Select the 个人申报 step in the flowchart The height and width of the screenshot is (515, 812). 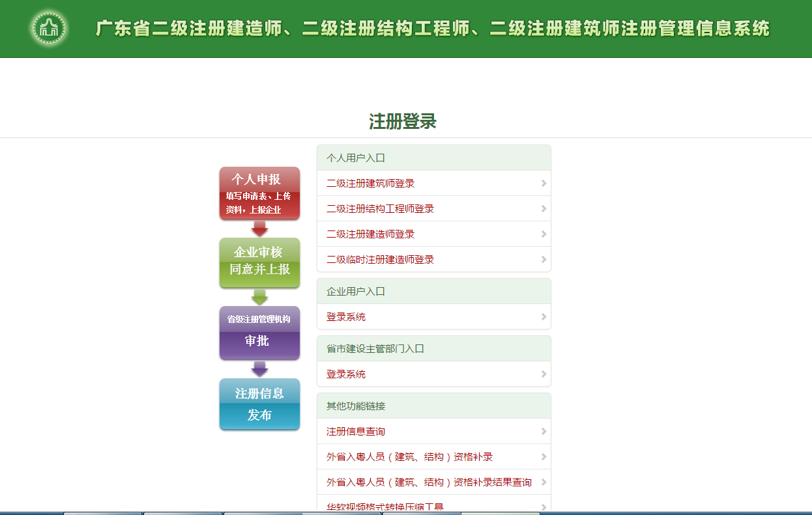[x=259, y=193]
